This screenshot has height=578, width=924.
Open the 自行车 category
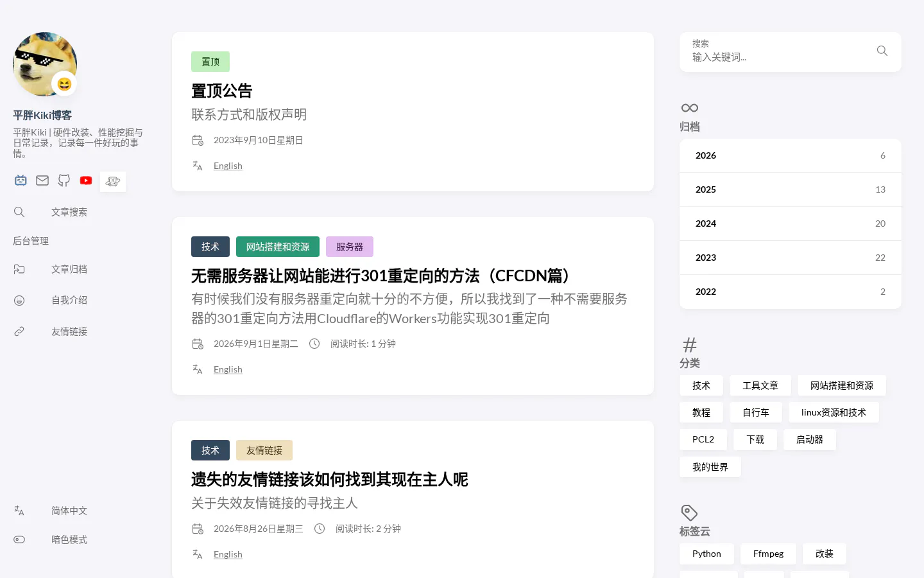756,412
